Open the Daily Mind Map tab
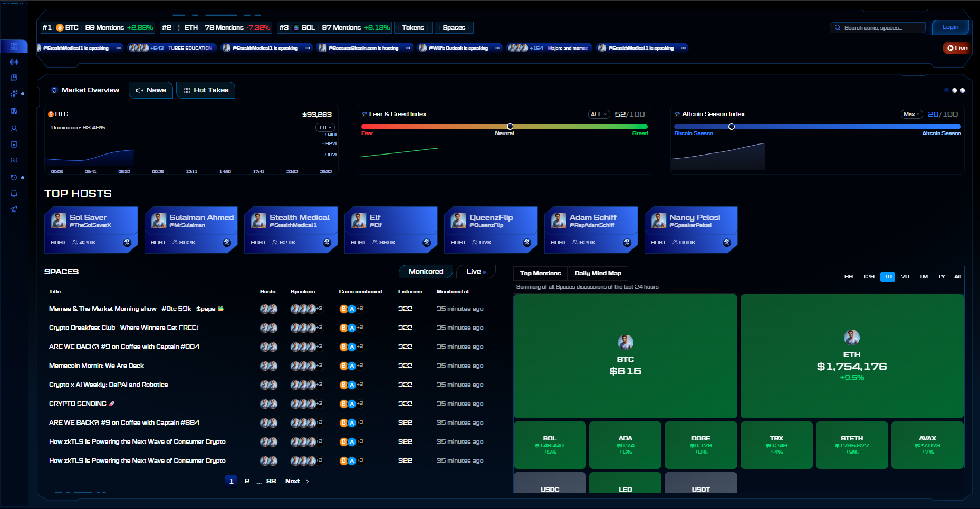The height and width of the screenshot is (509, 980). 598,273
